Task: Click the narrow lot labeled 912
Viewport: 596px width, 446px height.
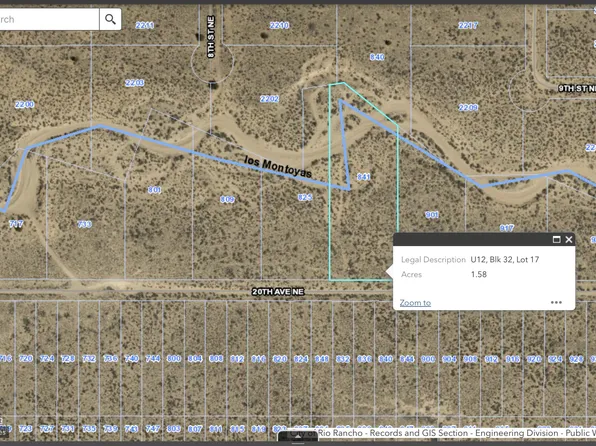Action: [x=491, y=359]
